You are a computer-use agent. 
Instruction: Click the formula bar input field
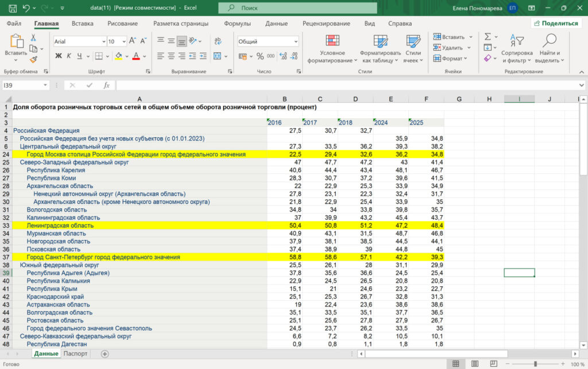coord(347,86)
